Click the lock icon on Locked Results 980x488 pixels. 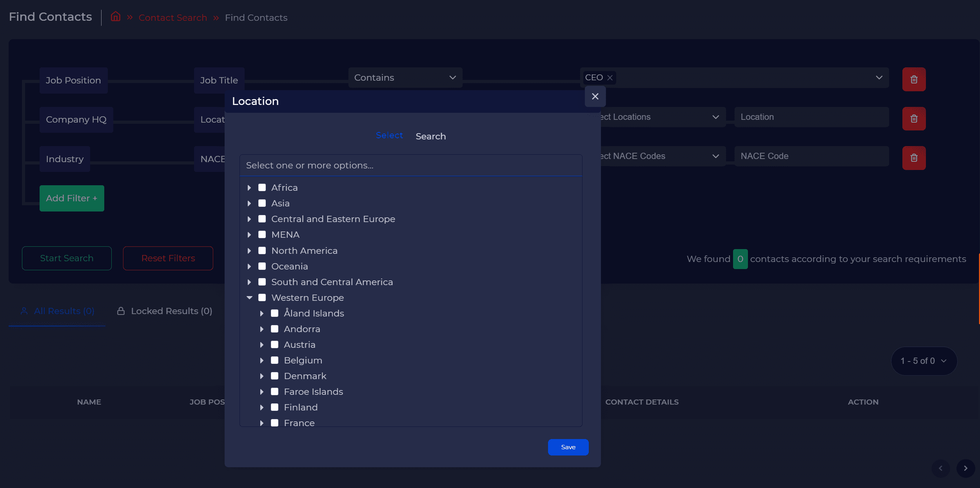click(x=121, y=311)
